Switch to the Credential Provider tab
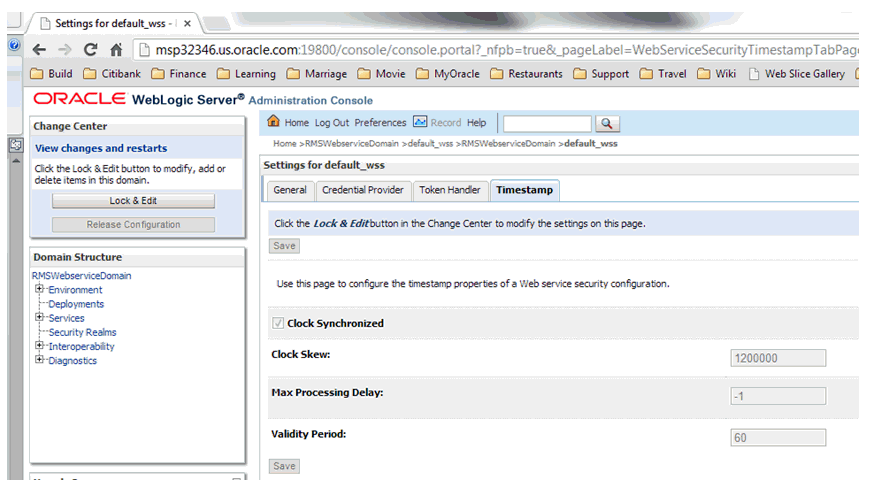This screenshot has width=871, height=487. pyautogui.click(x=363, y=190)
